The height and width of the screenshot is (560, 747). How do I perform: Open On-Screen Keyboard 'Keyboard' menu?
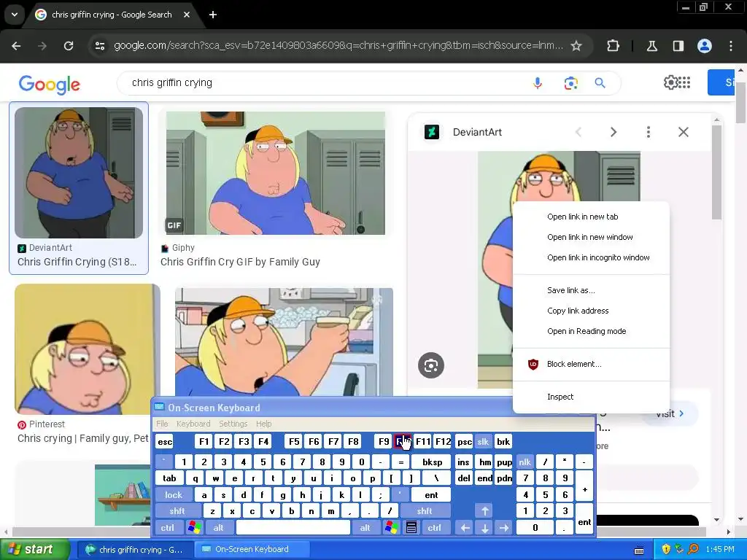[193, 424]
